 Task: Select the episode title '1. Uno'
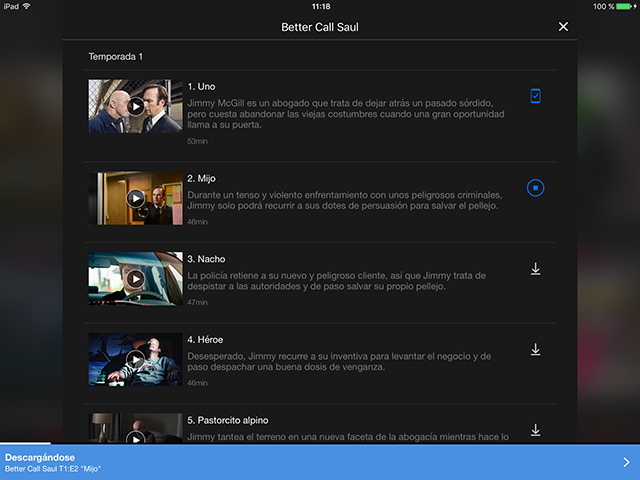pyautogui.click(x=201, y=87)
